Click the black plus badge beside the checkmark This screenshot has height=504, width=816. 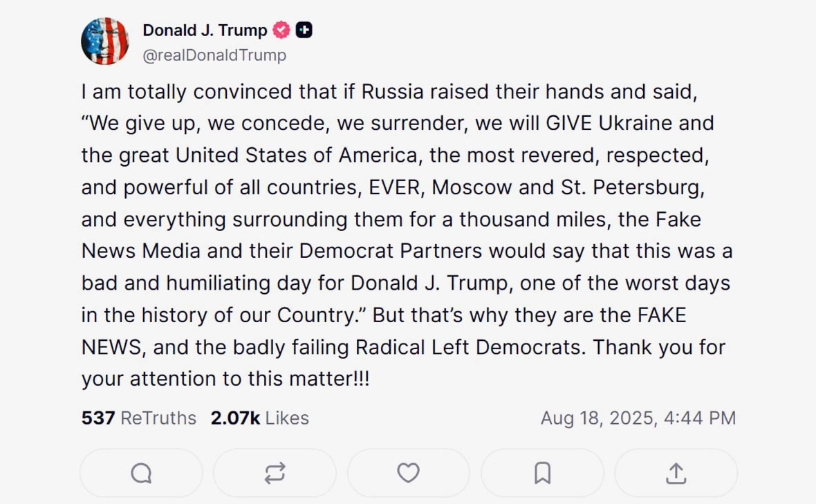click(x=303, y=30)
